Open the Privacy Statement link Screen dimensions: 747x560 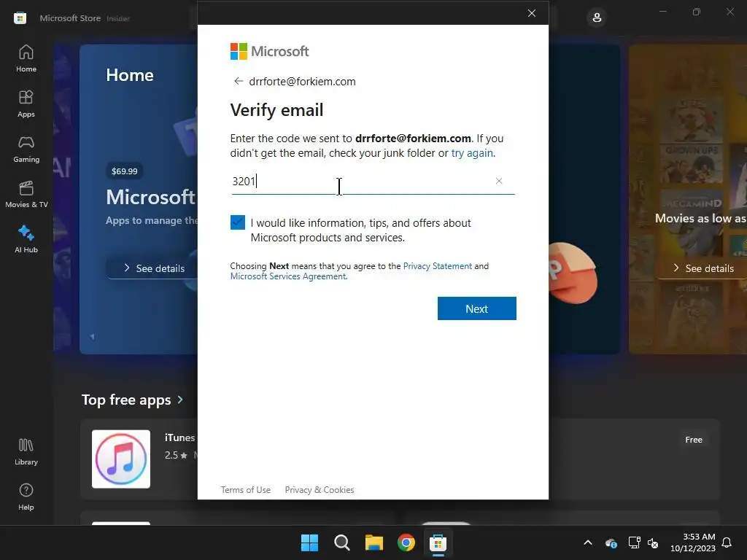click(438, 266)
